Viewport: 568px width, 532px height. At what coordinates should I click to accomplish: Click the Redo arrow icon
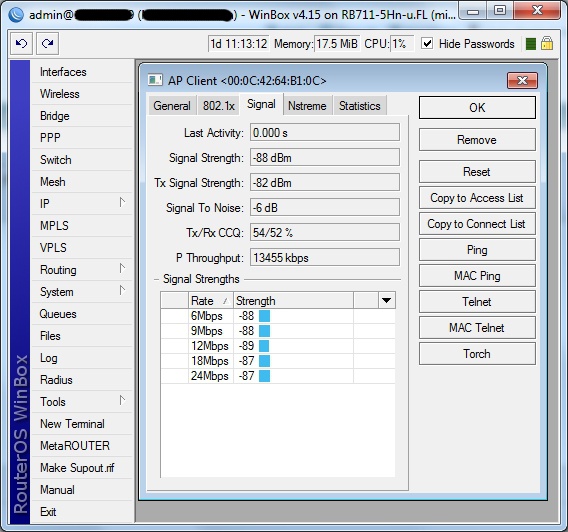(x=47, y=43)
